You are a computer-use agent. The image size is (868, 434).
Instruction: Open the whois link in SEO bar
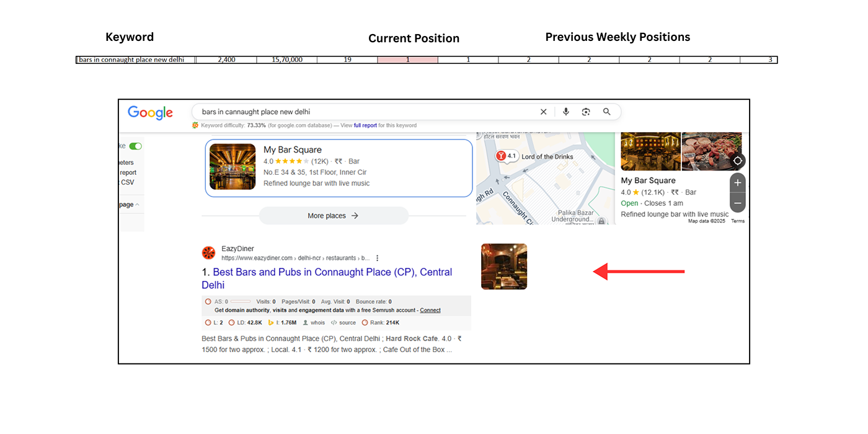tap(317, 322)
